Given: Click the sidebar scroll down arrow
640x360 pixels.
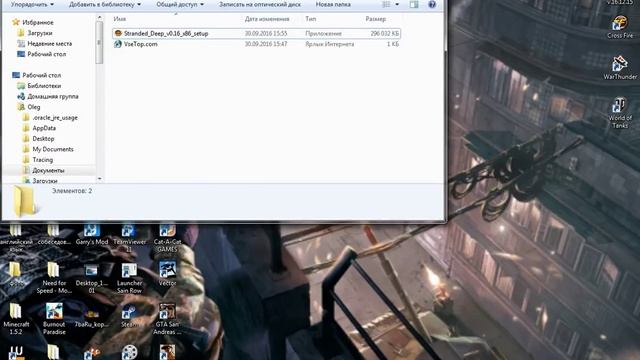Looking at the screenshot, I should 99,179.
